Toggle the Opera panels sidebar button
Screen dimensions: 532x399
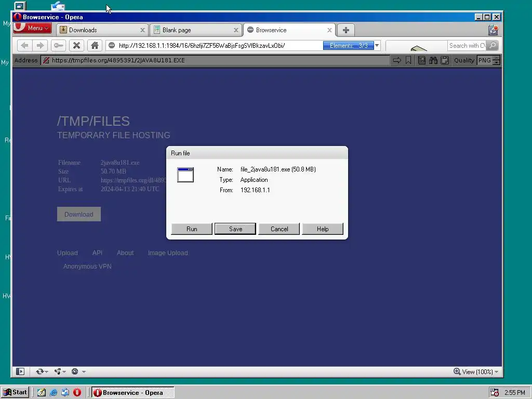20,371
